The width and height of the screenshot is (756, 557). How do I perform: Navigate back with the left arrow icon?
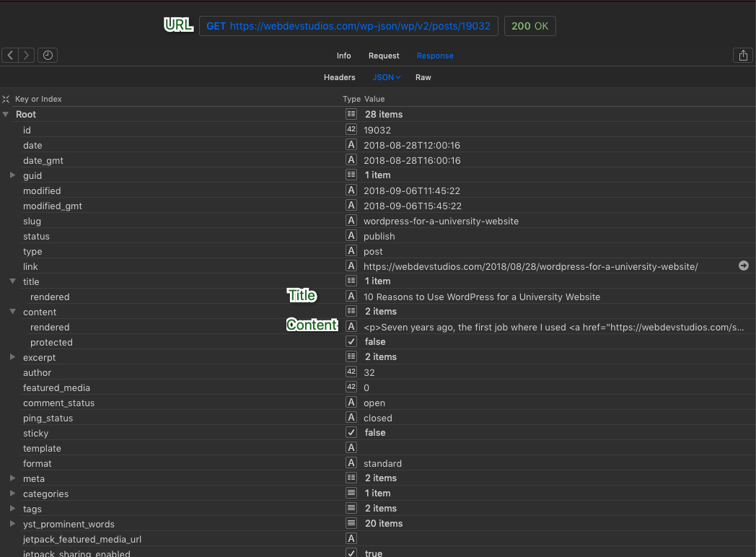(x=9, y=55)
